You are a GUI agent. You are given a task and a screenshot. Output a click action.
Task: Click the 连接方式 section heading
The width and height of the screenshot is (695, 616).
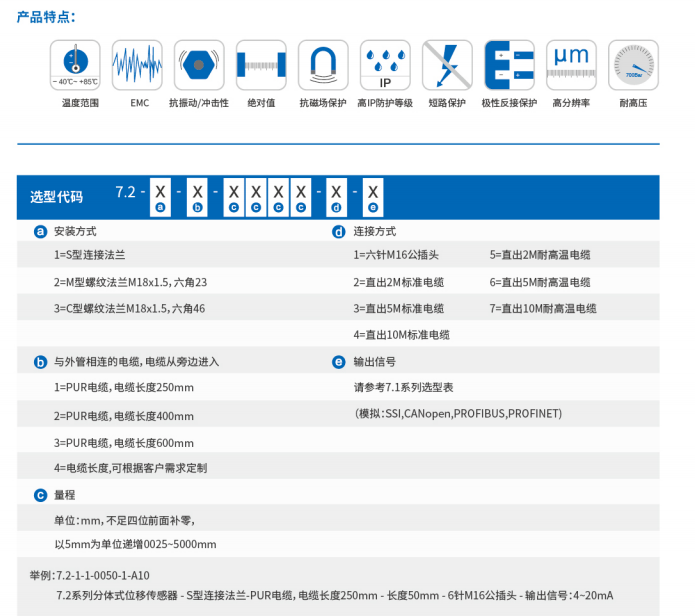[x=375, y=231]
